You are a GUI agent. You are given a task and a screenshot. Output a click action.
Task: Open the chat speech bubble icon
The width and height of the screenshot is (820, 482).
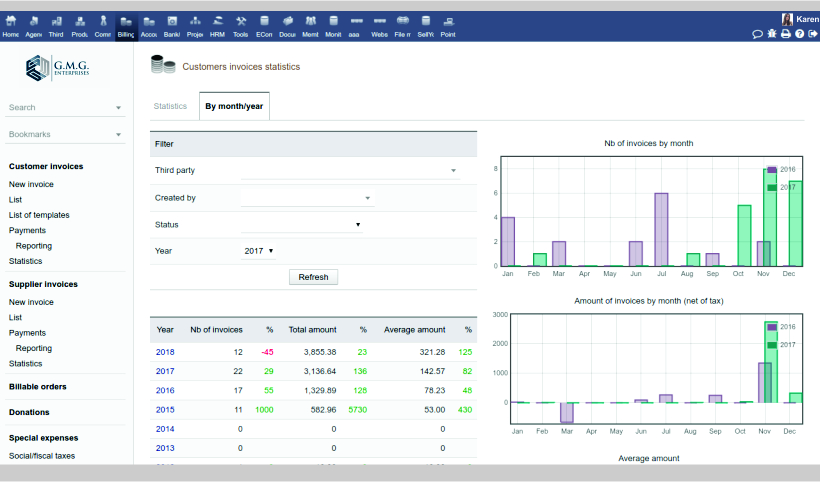point(757,34)
